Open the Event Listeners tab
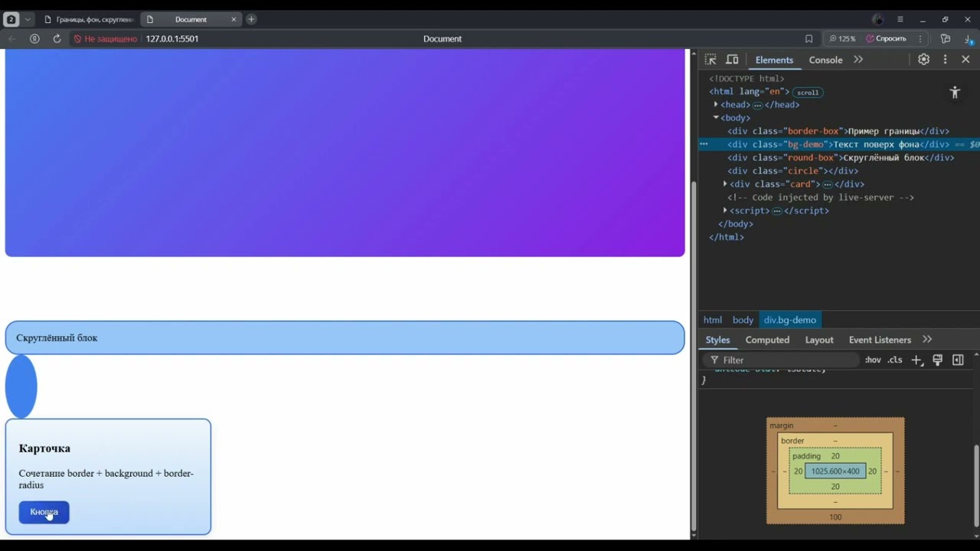 [x=880, y=340]
